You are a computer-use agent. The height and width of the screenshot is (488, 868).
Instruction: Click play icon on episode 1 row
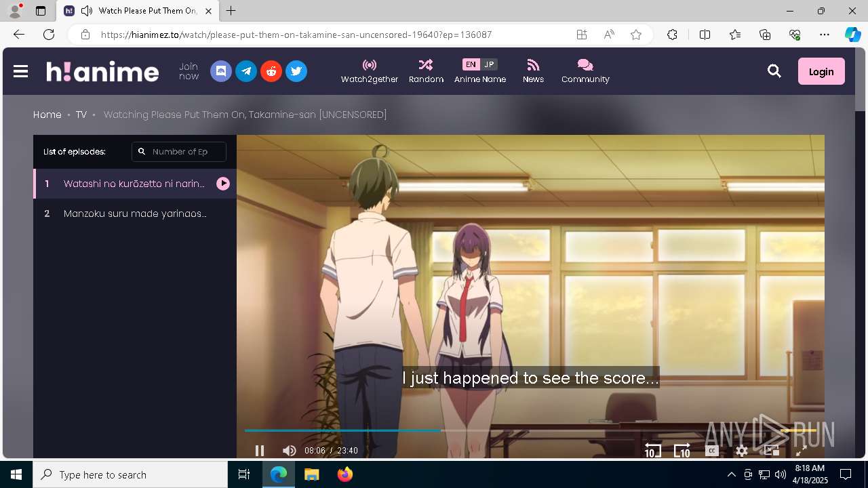(223, 184)
